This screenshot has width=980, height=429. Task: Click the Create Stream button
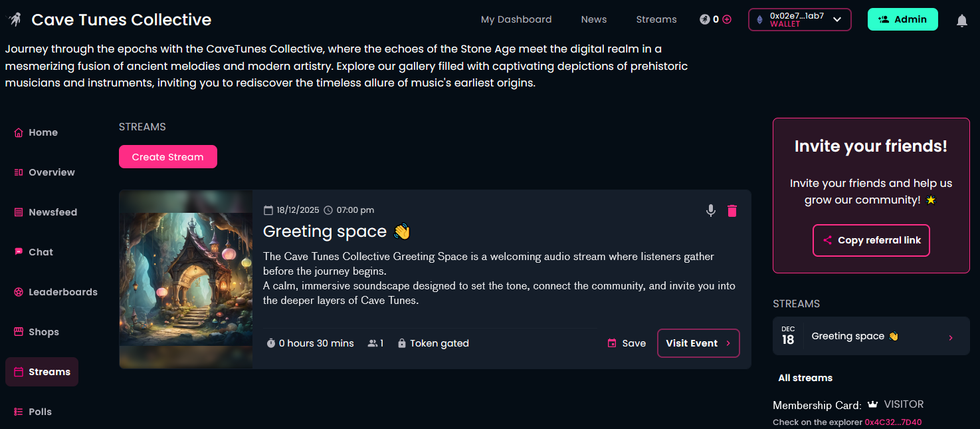click(168, 157)
